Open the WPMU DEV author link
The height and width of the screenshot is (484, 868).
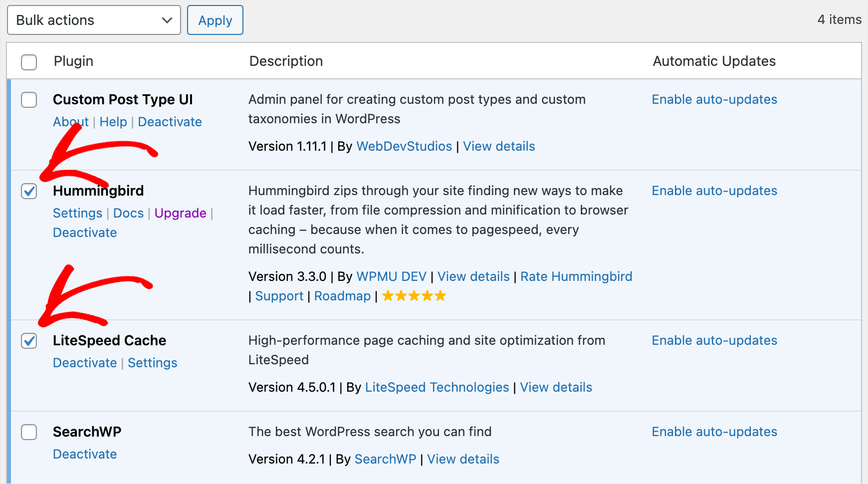[392, 276]
